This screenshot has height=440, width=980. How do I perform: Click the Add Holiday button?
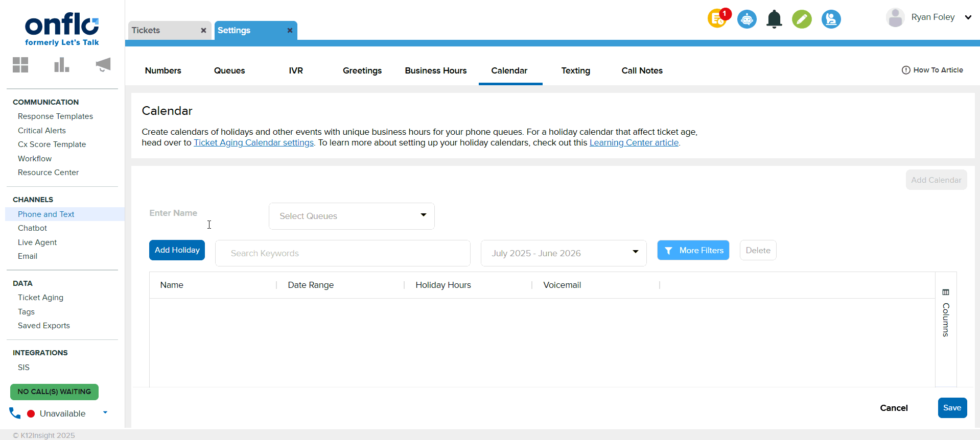pos(177,250)
